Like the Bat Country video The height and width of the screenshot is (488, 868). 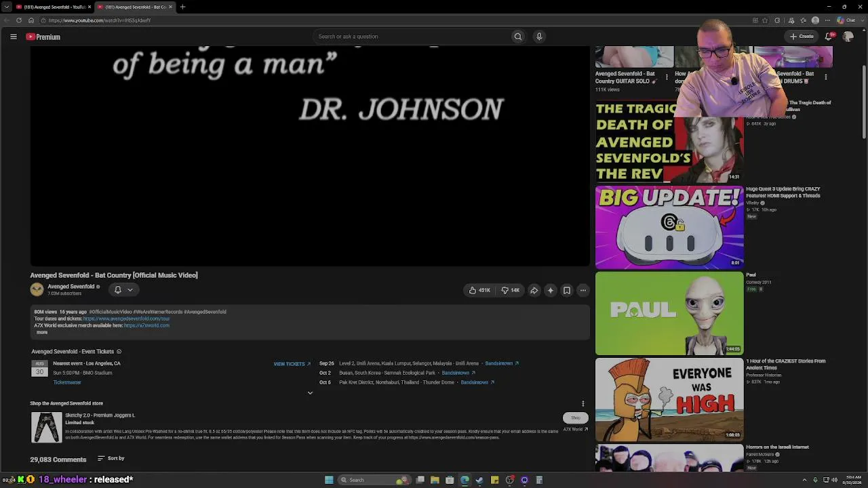pyautogui.click(x=479, y=290)
